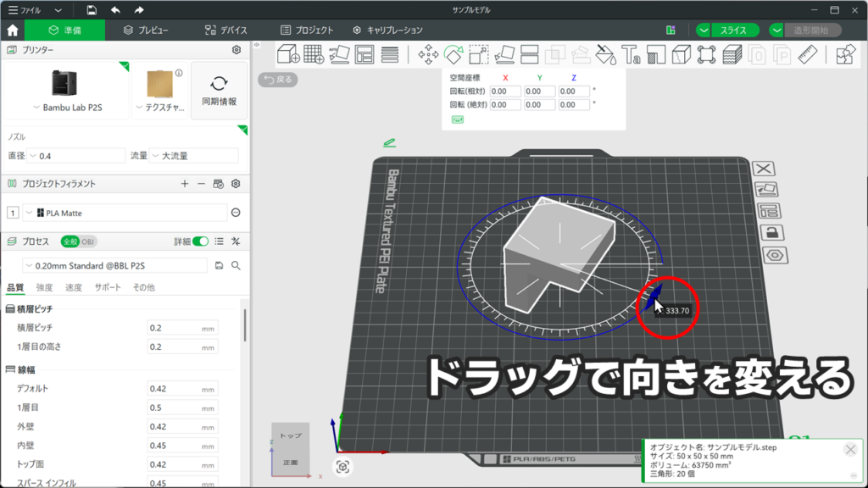This screenshot has width=868, height=488.
Task: Switch process scope to 全般
Action: (x=70, y=241)
